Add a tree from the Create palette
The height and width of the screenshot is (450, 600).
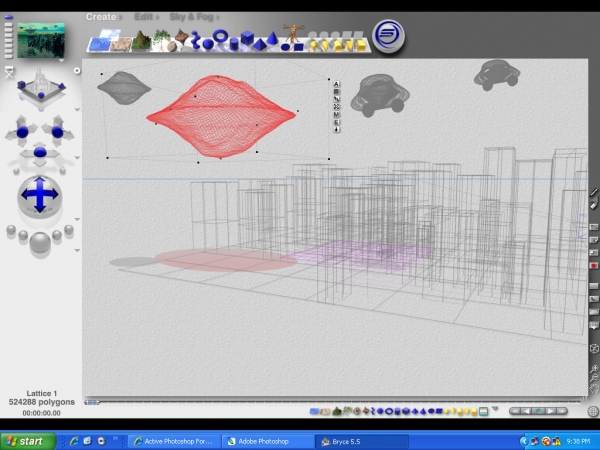point(162,38)
